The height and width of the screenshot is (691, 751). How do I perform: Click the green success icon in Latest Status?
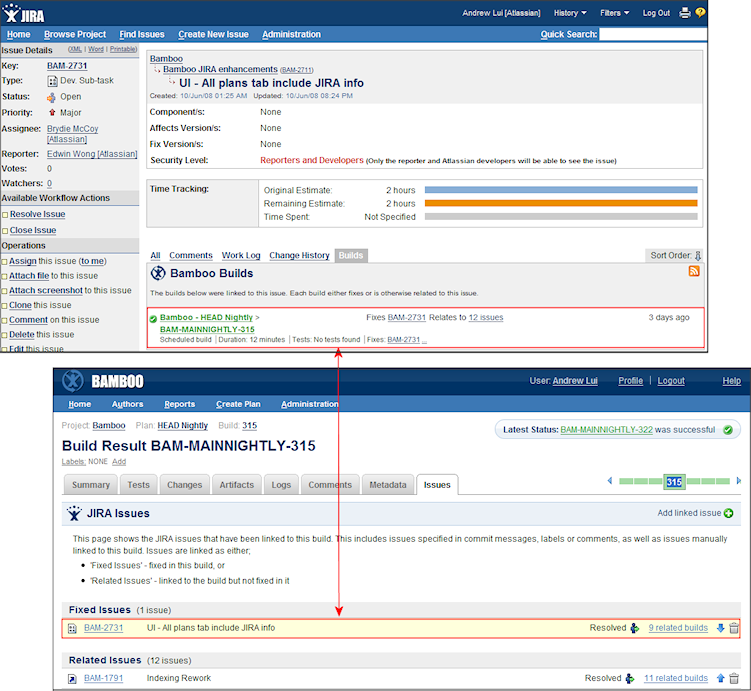[728, 430]
